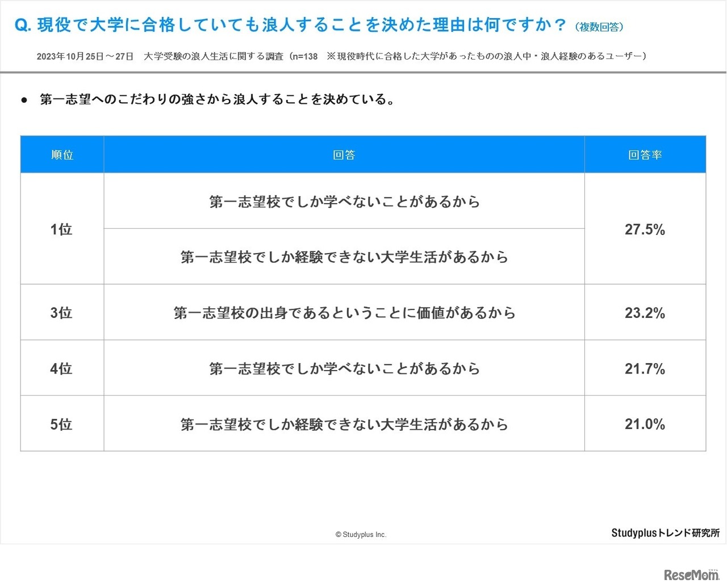The width and height of the screenshot is (727, 588).
Task: Select the 5位 rank cell
Action: tap(61, 424)
